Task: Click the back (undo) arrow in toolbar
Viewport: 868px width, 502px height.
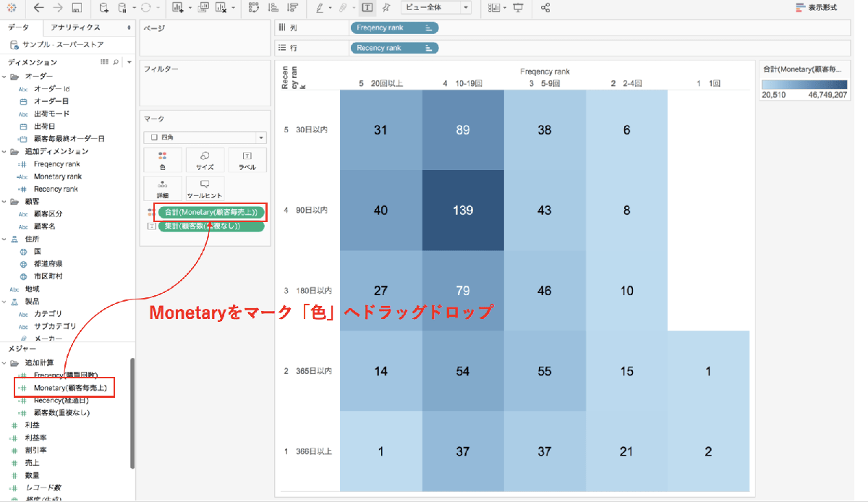Action: [38, 8]
